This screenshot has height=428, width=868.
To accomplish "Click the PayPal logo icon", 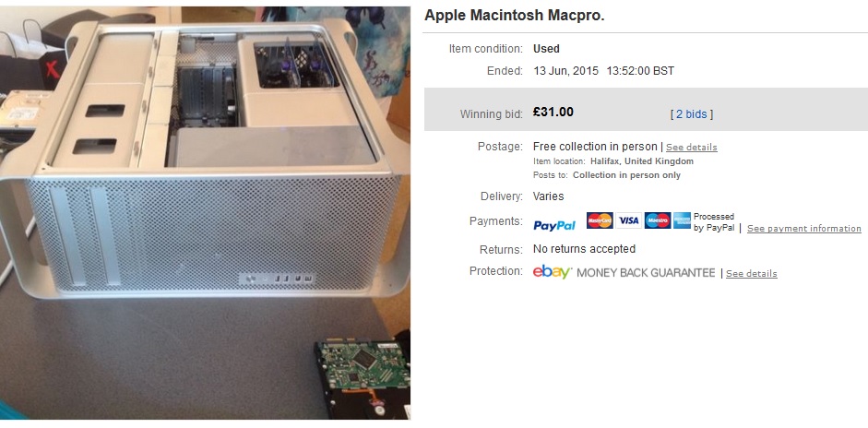I will point(554,225).
